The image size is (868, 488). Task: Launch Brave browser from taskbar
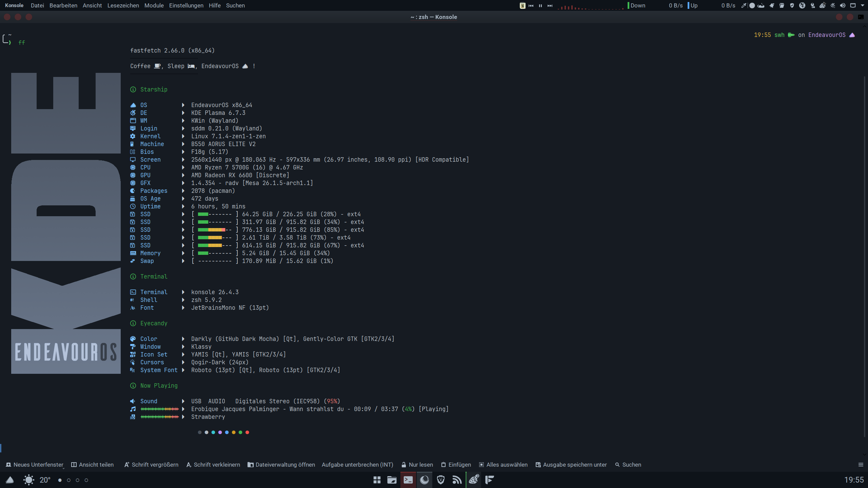click(x=441, y=480)
